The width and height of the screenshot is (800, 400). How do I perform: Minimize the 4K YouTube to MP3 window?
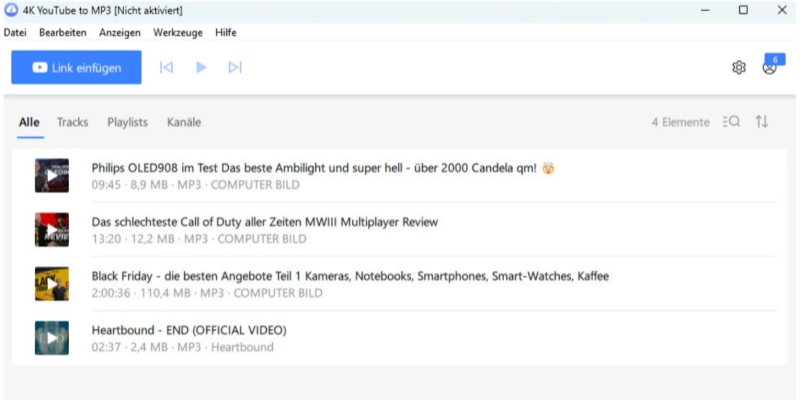(x=705, y=10)
